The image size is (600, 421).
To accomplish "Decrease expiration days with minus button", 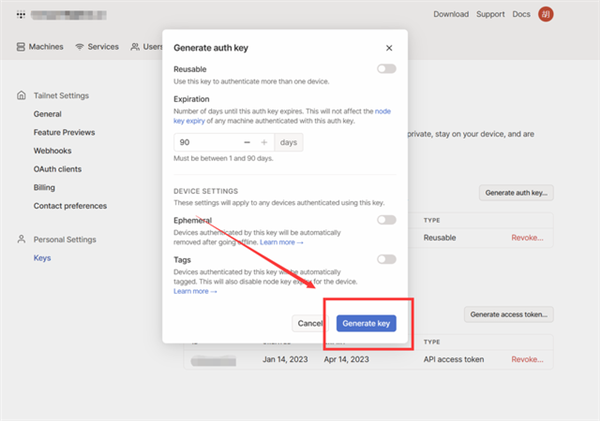I will 246,143.
